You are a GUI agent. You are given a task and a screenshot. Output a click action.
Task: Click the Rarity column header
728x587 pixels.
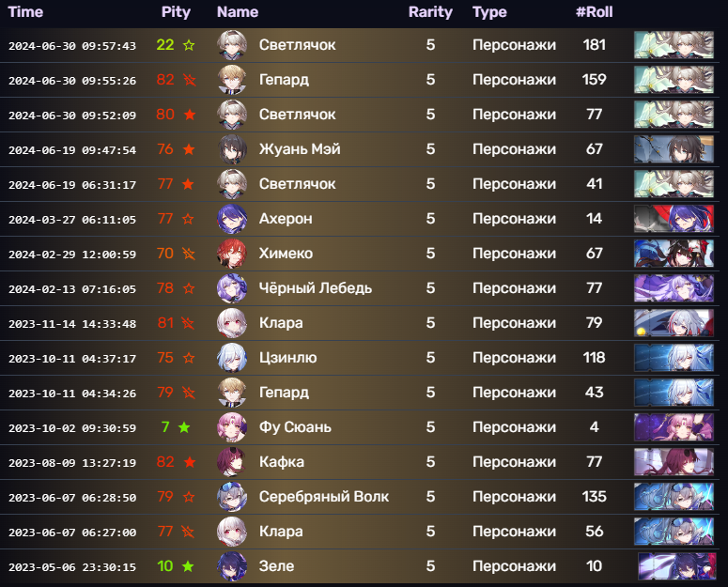430,12
